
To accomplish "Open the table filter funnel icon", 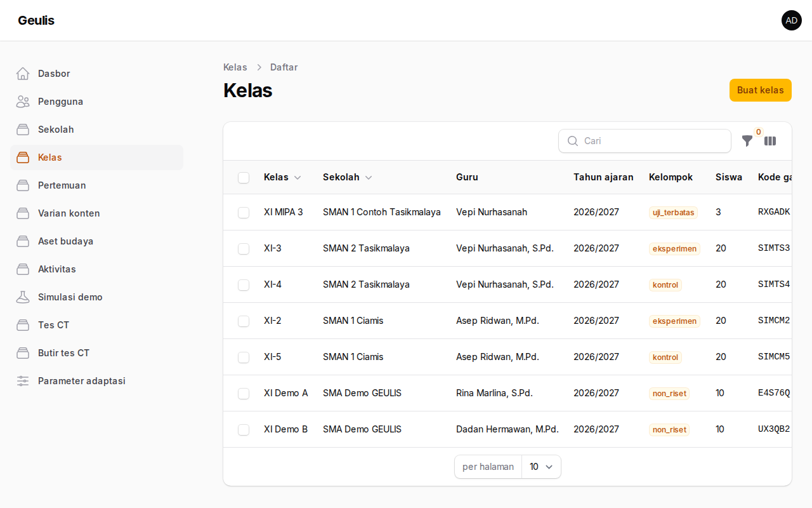I will [x=747, y=141].
